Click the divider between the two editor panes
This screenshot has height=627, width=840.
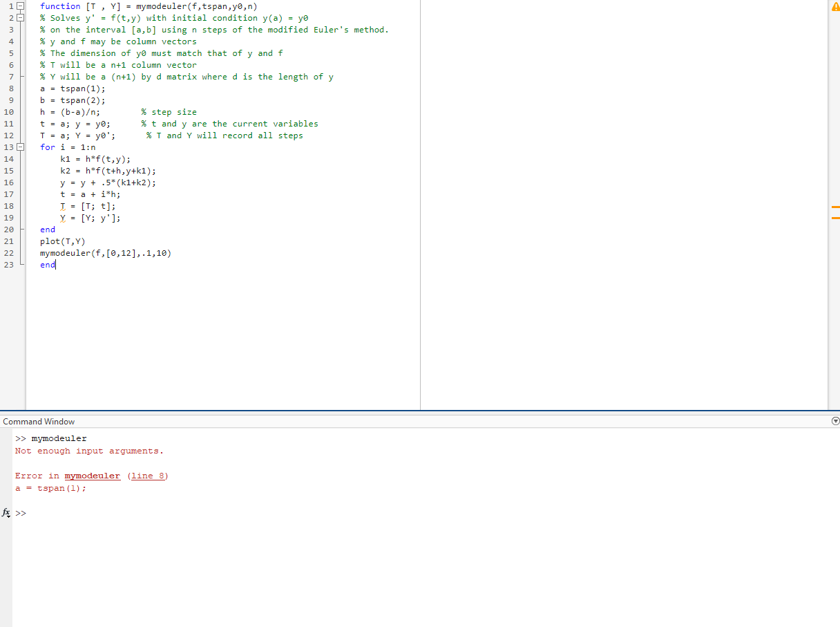click(x=420, y=207)
